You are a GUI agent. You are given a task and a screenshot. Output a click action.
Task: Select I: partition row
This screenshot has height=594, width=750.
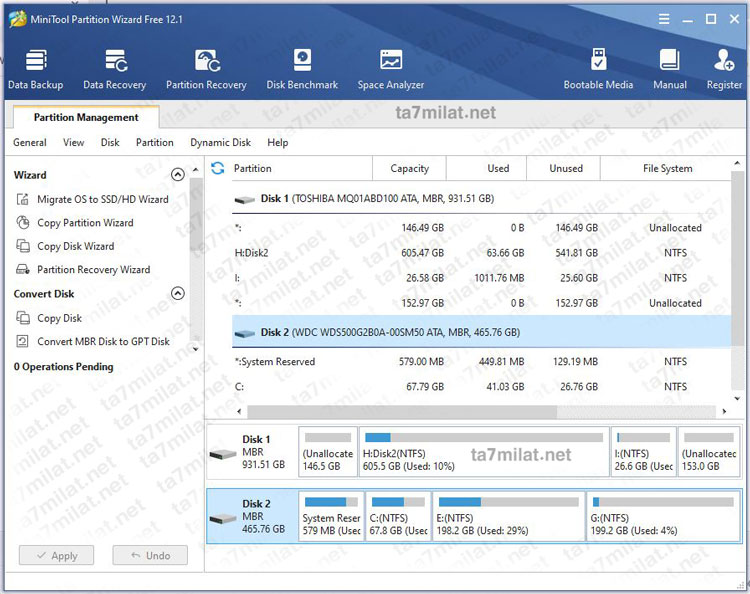[x=482, y=278]
